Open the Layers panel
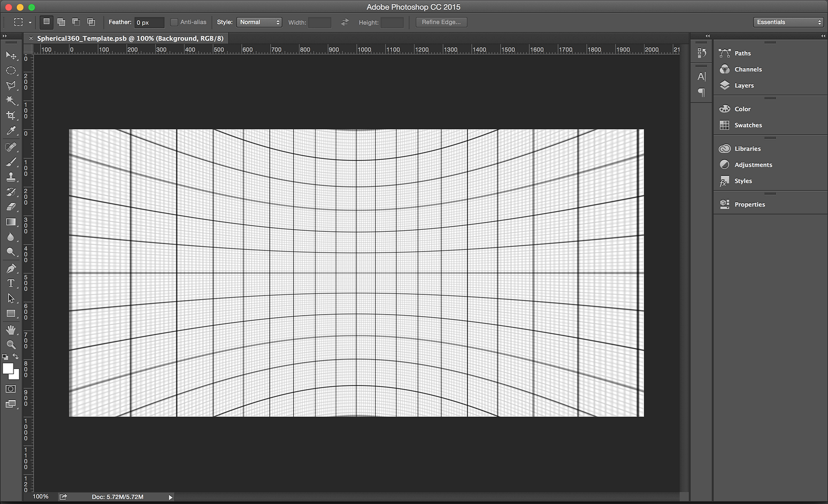The image size is (828, 504). 744,85
